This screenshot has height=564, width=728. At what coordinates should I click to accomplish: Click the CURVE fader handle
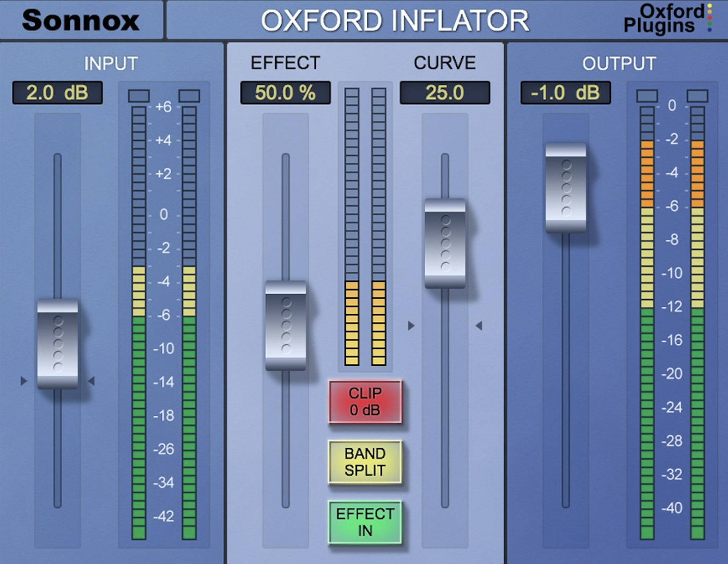[x=445, y=244]
